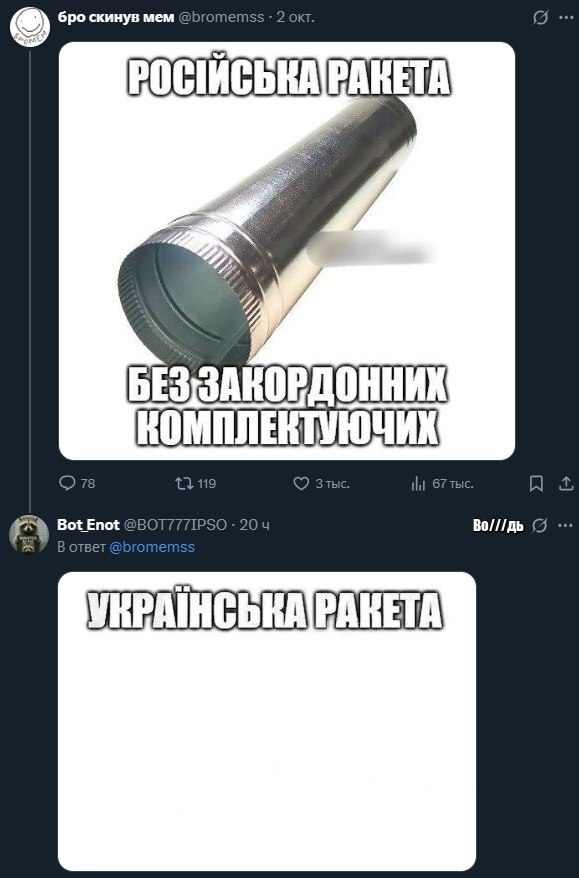Click the 20 ч reply timestamp
Viewport: 579px width, 878px height.
[x=255, y=525]
